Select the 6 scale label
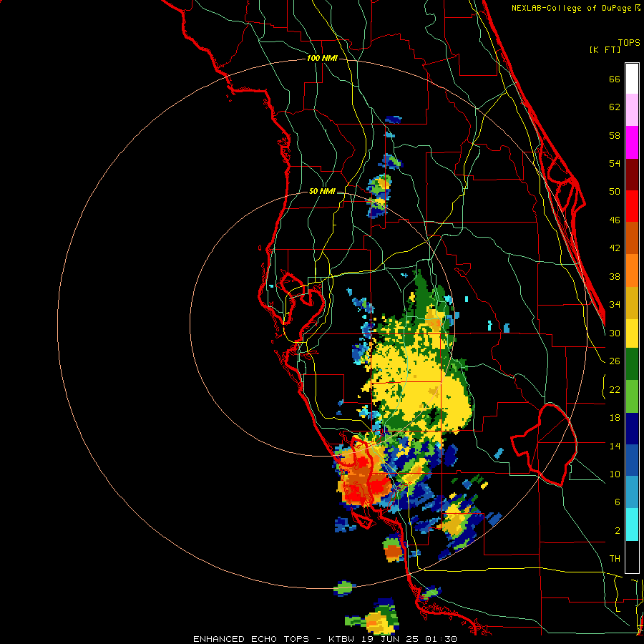The image size is (644, 644). 618,502
